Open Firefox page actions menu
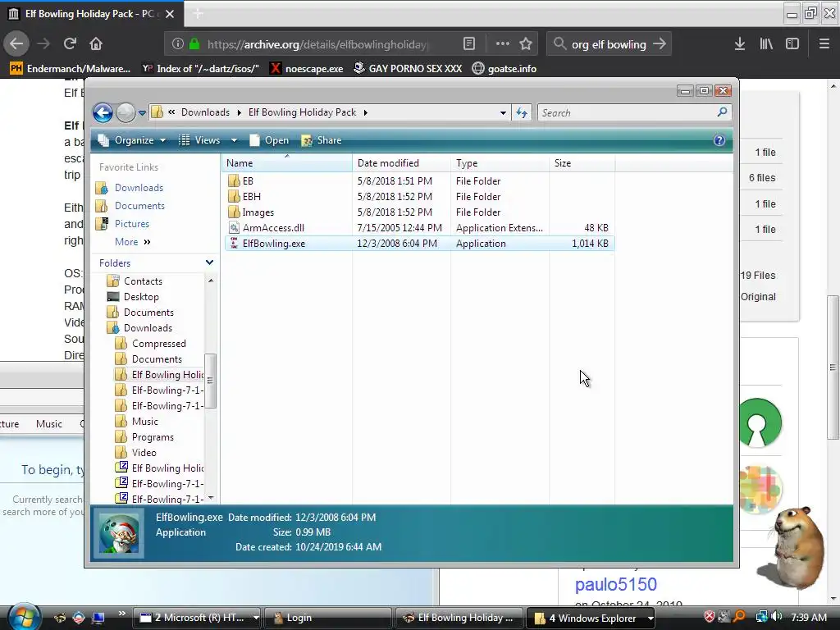 click(x=503, y=44)
